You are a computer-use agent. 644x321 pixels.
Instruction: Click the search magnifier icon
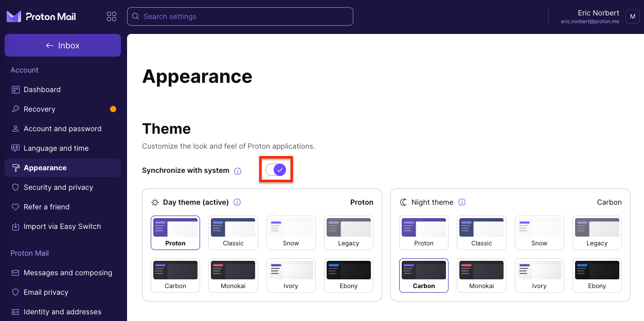coord(136,16)
